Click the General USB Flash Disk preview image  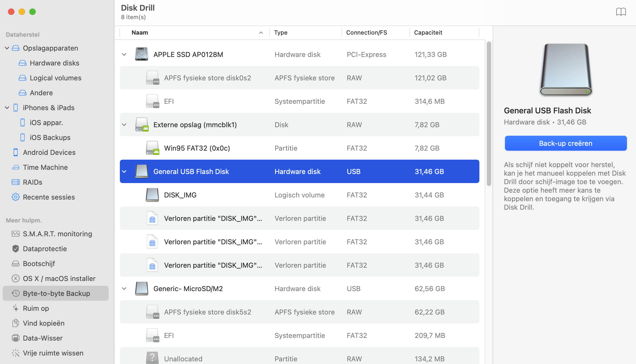point(566,70)
